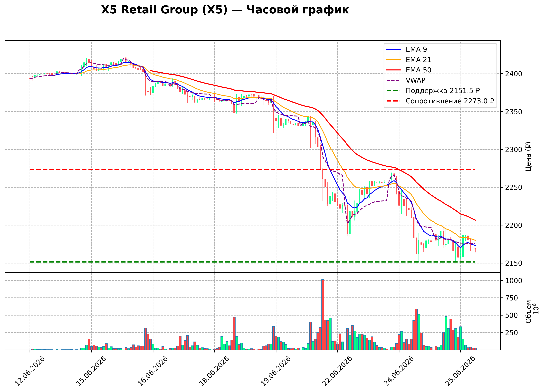Click date label 22.06.2026

point(337,371)
